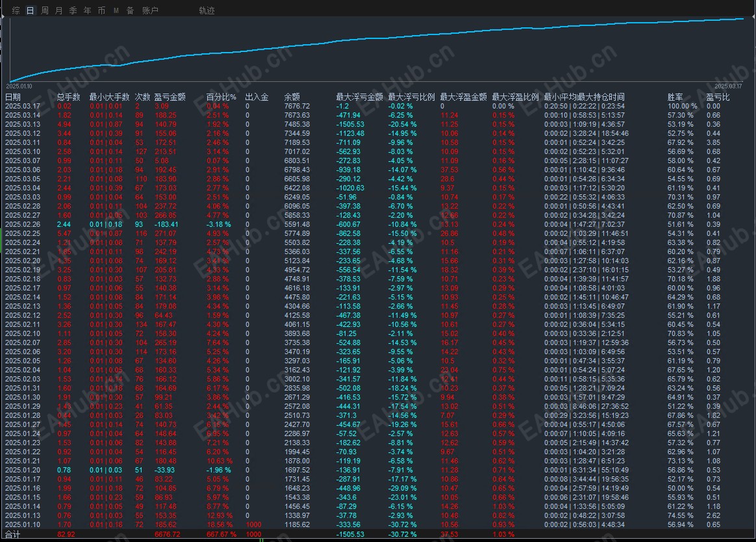
Task: Click the 5.47 total lots on 2025.02.25
Action: [64, 233]
